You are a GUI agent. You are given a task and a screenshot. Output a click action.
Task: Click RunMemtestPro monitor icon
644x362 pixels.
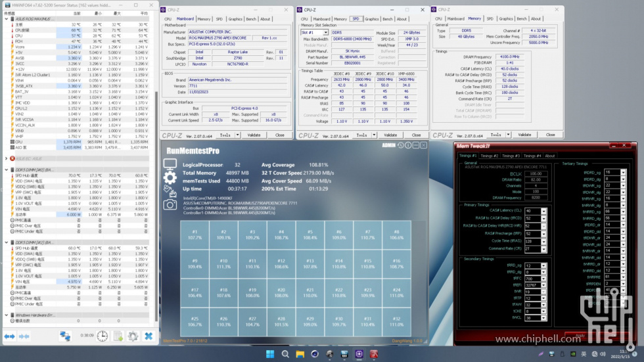coord(170,165)
